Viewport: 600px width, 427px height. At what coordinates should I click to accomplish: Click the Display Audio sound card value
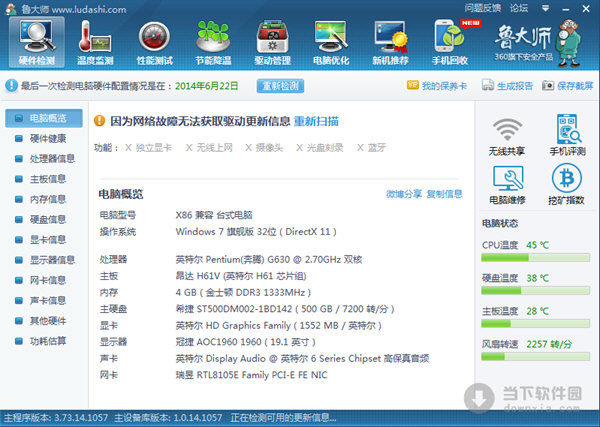pos(302,359)
